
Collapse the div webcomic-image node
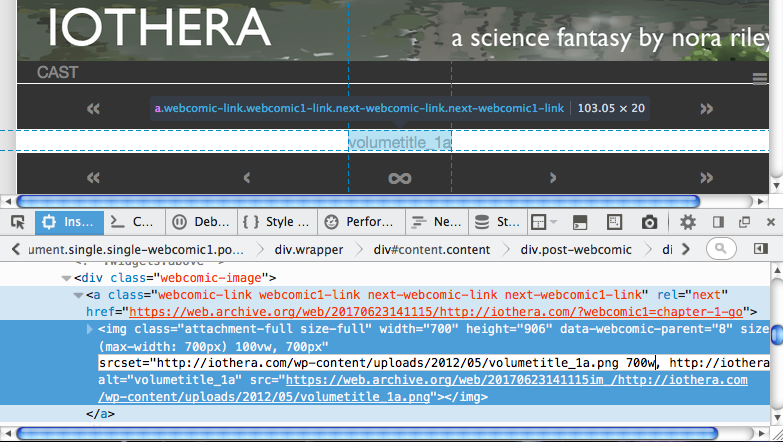click(x=66, y=278)
